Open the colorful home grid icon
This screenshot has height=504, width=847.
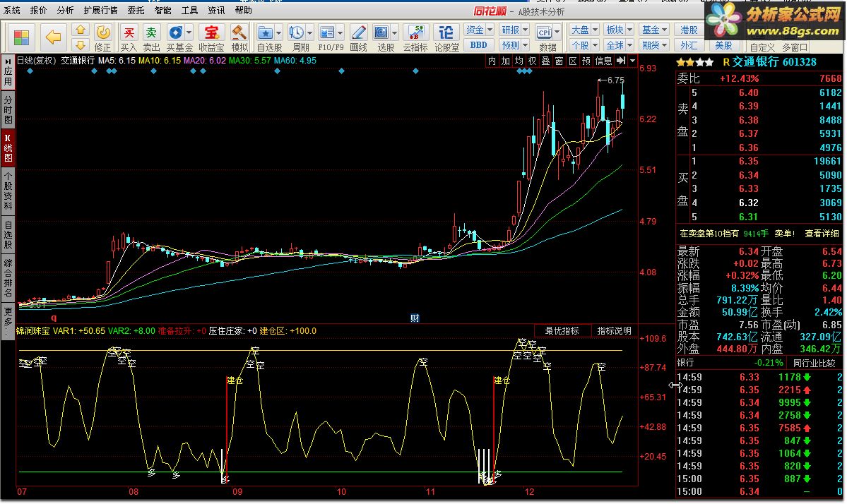coord(22,37)
